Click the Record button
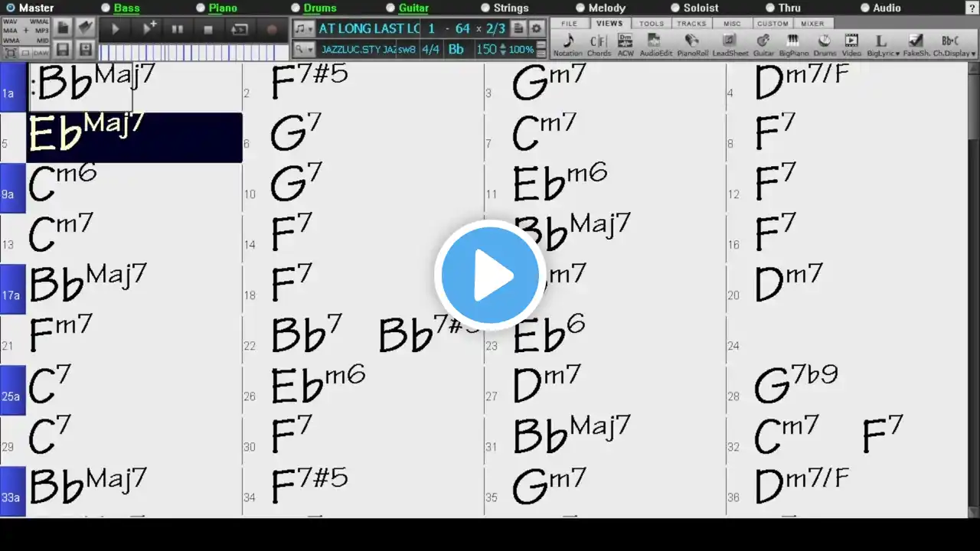 (x=272, y=29)
